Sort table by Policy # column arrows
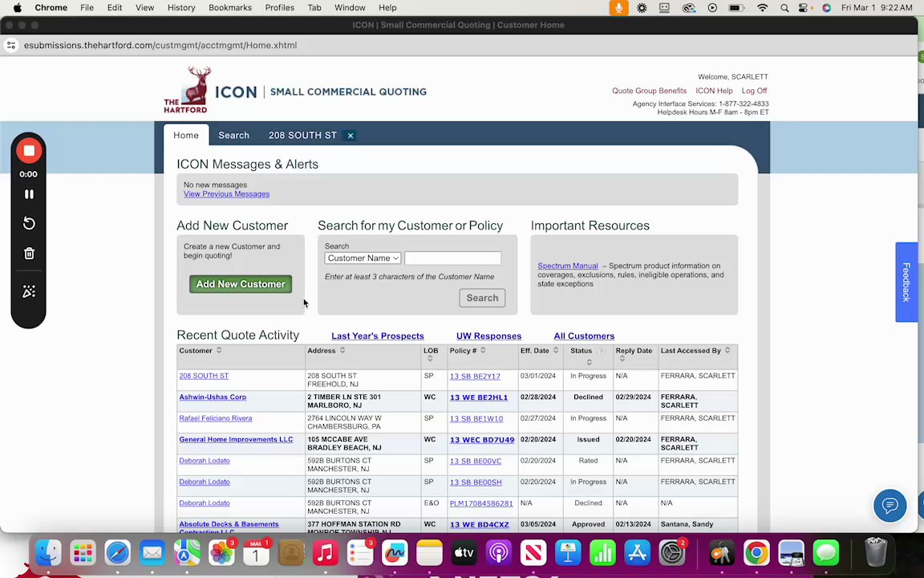This screenshot has width=924, height=578. (483, 350)
